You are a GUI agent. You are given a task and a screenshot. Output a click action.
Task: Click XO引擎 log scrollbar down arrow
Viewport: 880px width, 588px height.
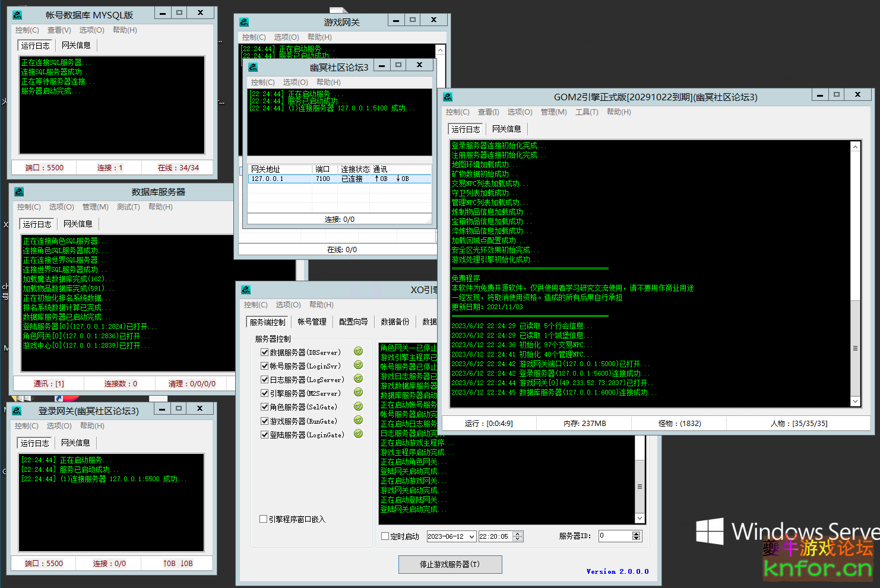pyautogui.click(x=640, y=518)
